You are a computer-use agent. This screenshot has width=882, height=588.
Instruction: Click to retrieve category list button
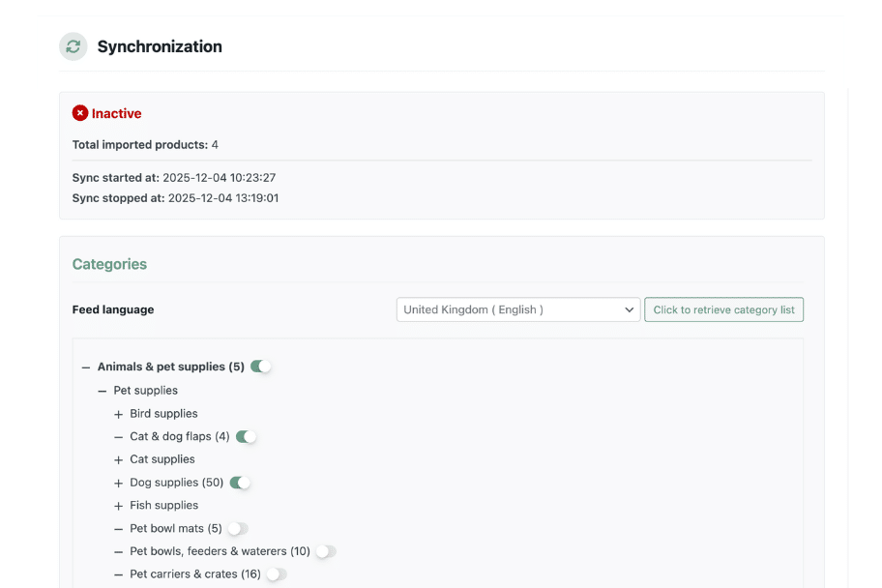(723, 309)
